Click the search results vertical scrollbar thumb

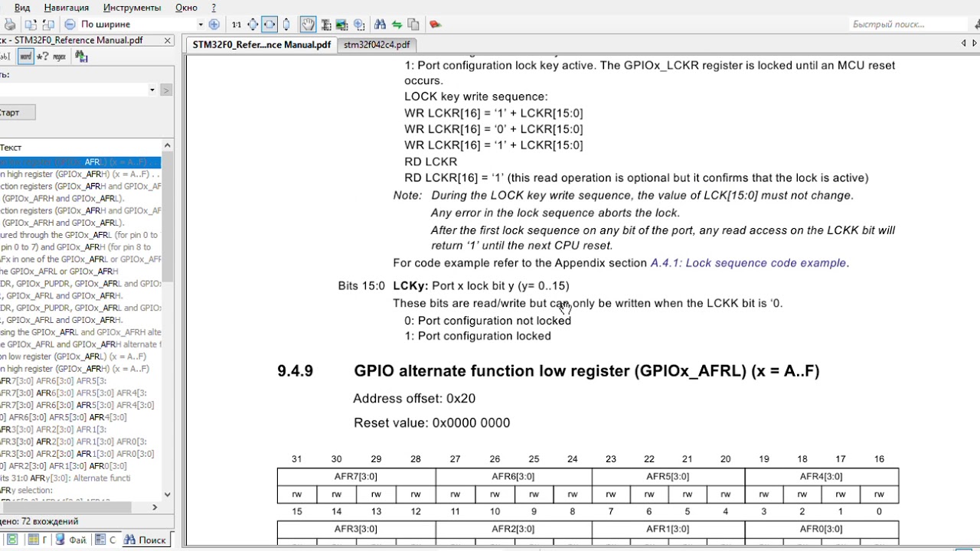tap(168, 218)
